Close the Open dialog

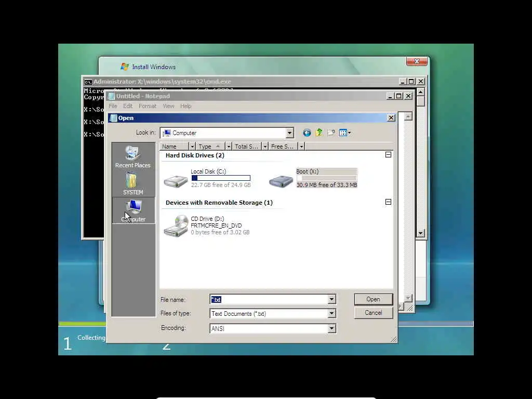[391, 118]
